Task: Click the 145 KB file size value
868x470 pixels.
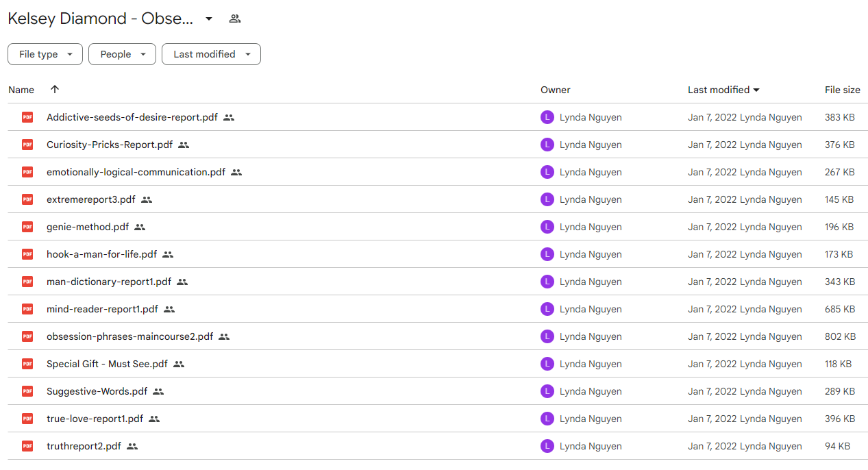Action: (839, 199)
